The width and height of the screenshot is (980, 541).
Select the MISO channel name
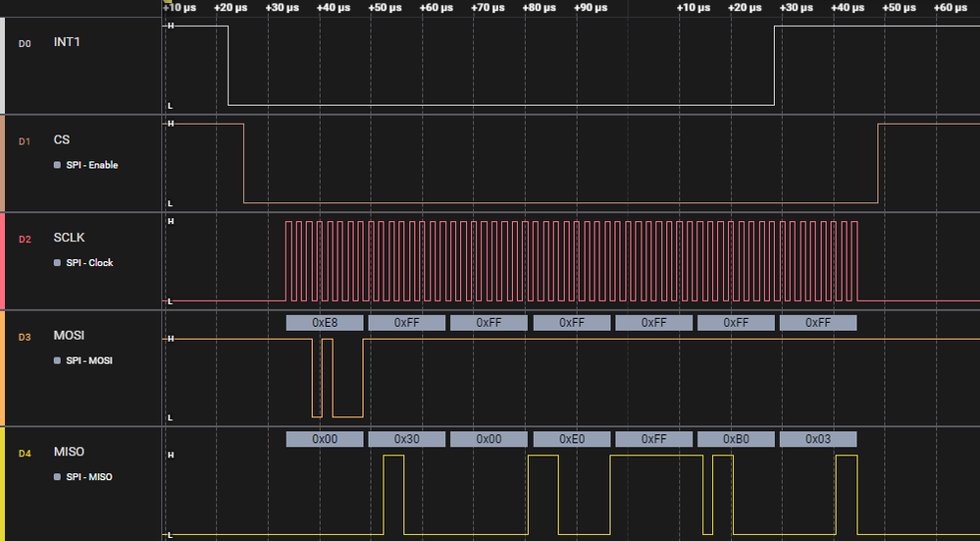tap(69, 452)
